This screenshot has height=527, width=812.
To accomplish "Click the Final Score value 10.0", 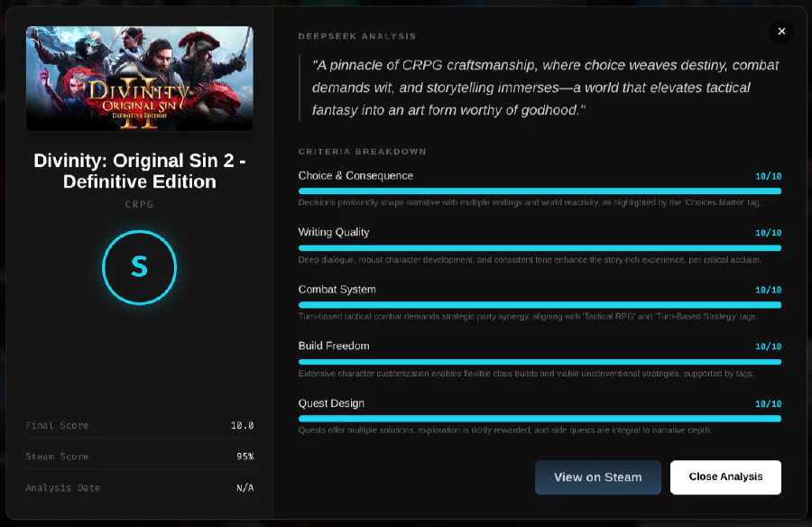I will pyautogui.click(x=242, y=425).
